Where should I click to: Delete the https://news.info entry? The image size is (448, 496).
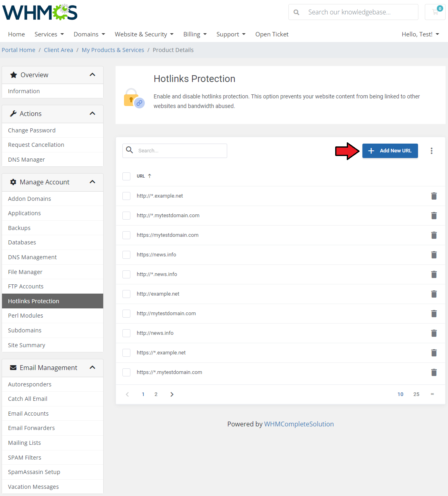pyautogui.click(x=434, y=255)
